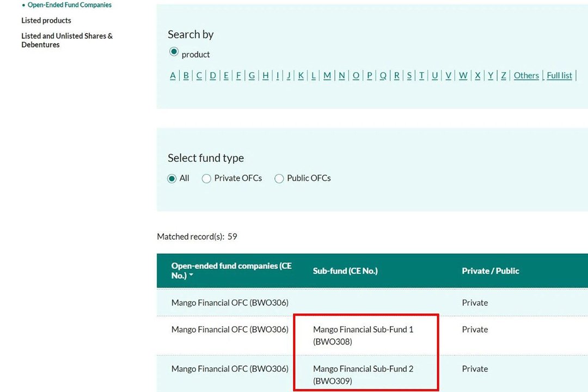Filter products by letter A
The height and width of the screenshot is (392, 588).
[173, 76]
